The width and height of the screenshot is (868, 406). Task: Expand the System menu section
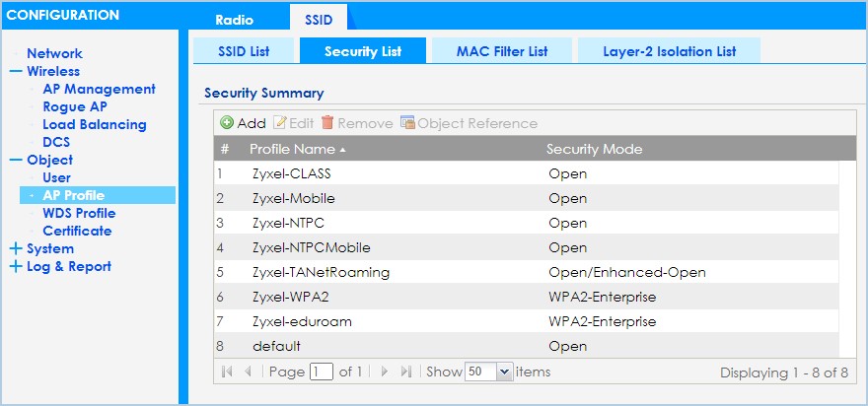click(x=16, y=249)
